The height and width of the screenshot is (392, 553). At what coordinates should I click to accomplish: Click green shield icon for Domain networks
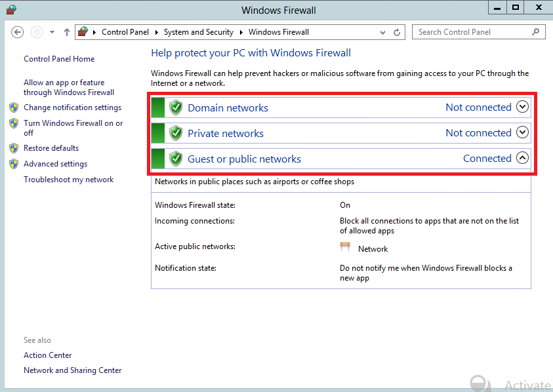(176, 108)
